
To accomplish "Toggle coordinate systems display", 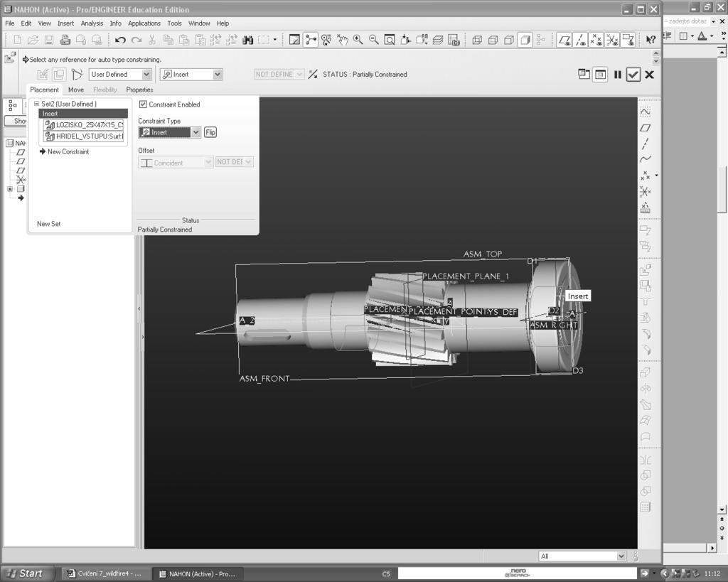I will 612,40.
